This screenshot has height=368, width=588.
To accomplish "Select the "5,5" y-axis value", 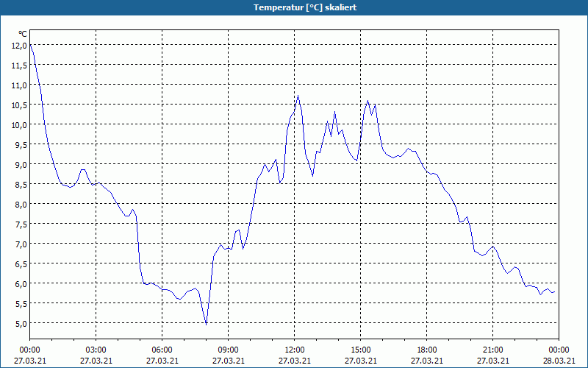I will 21,304.
